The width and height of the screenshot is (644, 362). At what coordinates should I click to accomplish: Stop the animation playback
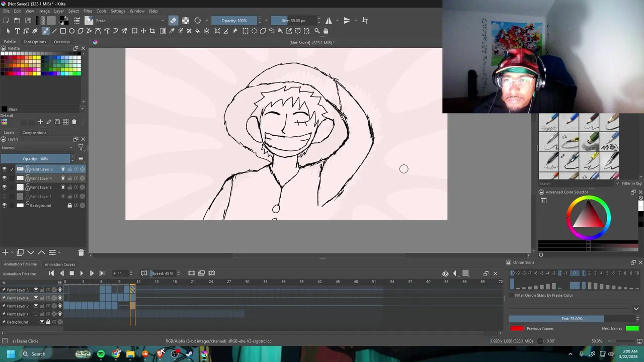click(x=71, y=274)
